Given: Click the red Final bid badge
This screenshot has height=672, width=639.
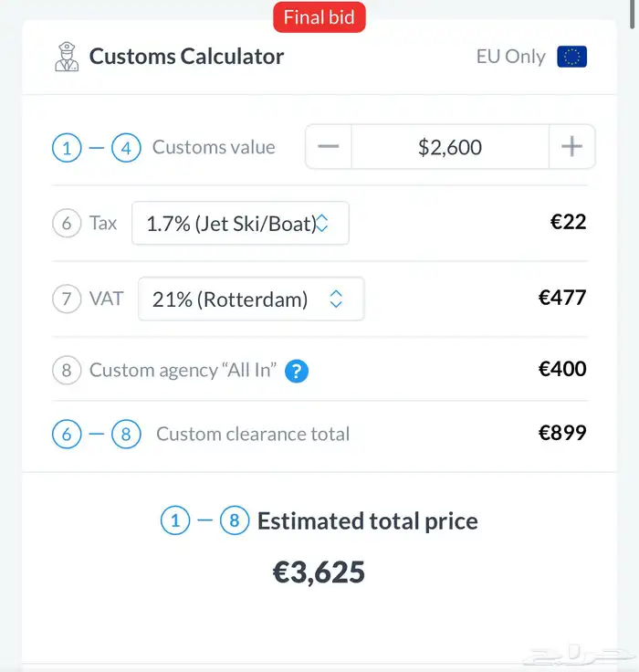Looking at the screenshot, I should (319, 17).
